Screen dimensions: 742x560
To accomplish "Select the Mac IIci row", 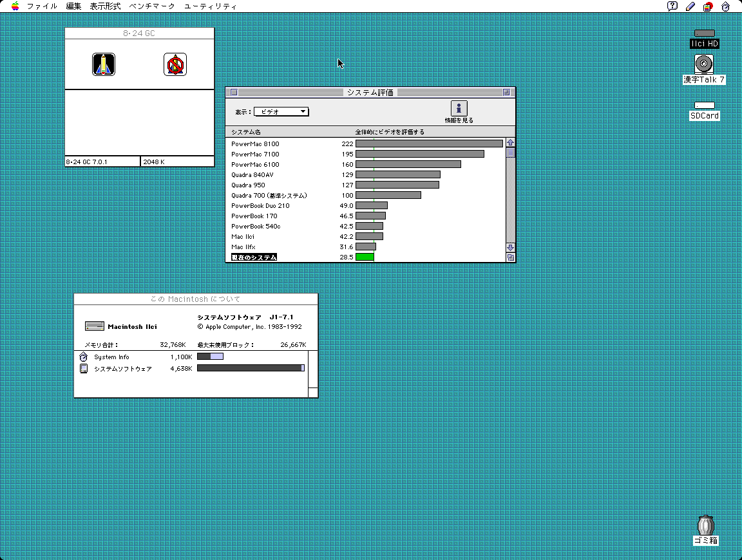I will (365, 236).
